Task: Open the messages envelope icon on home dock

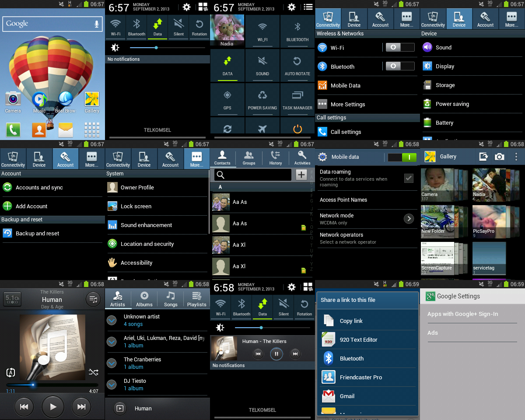Action: click(x=66, y=130)
